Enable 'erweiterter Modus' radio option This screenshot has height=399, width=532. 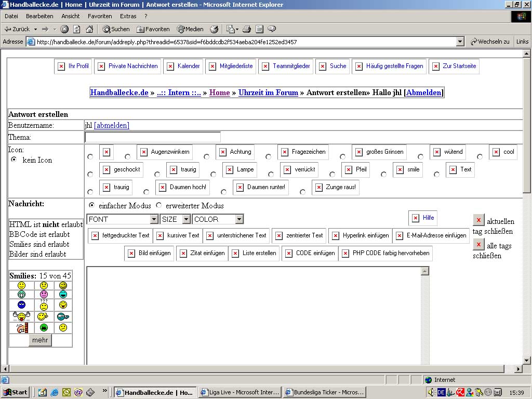point(159,206)
